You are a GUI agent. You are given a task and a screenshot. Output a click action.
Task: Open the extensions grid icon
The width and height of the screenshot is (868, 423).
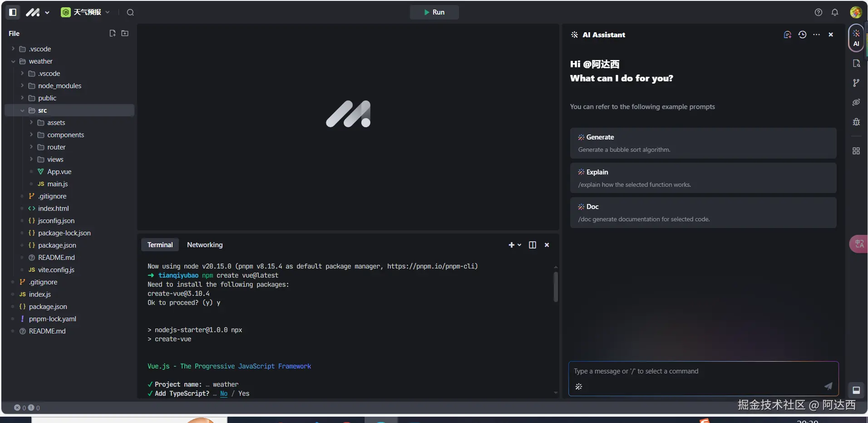856,151
